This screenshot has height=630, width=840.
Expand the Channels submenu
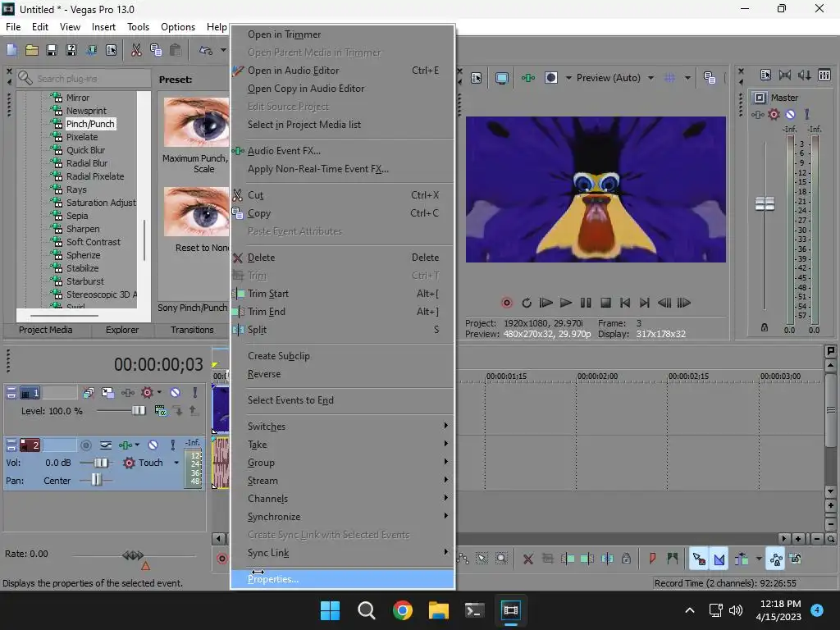[343, 499]
